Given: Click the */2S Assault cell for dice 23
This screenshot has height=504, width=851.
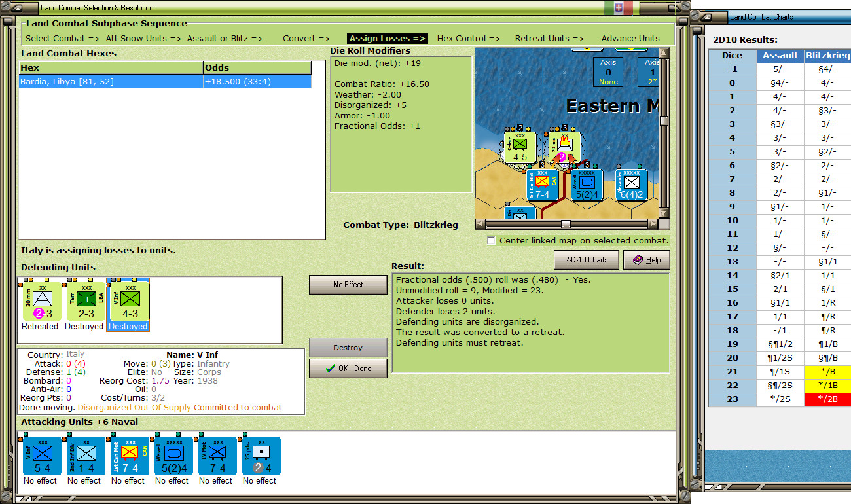Looking at the screenshot, I should 780,399.
